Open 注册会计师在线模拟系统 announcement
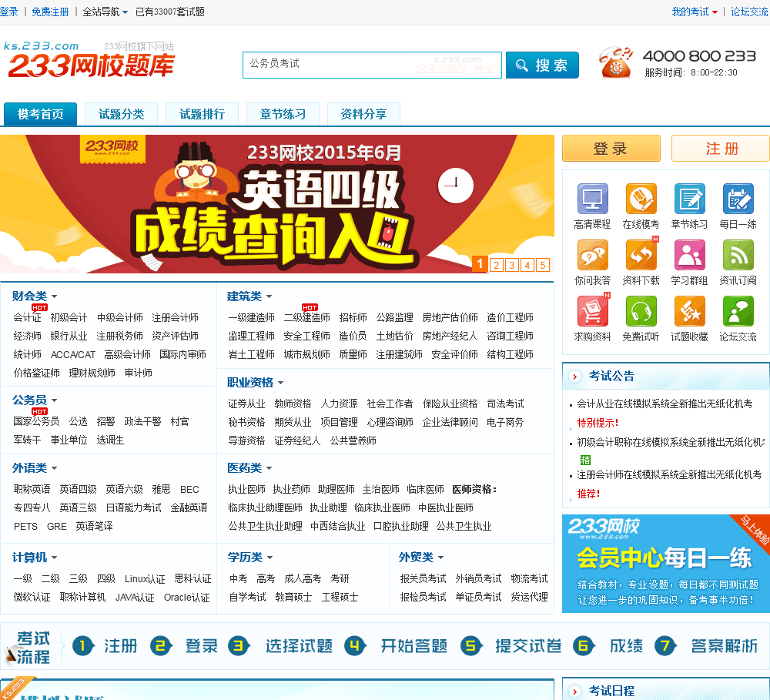The width and height of the screenshot is (770, 700). point(669,474)
